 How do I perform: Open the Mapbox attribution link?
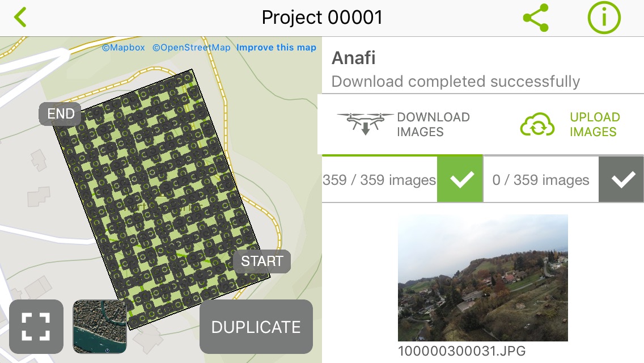(x=125, y=48)
